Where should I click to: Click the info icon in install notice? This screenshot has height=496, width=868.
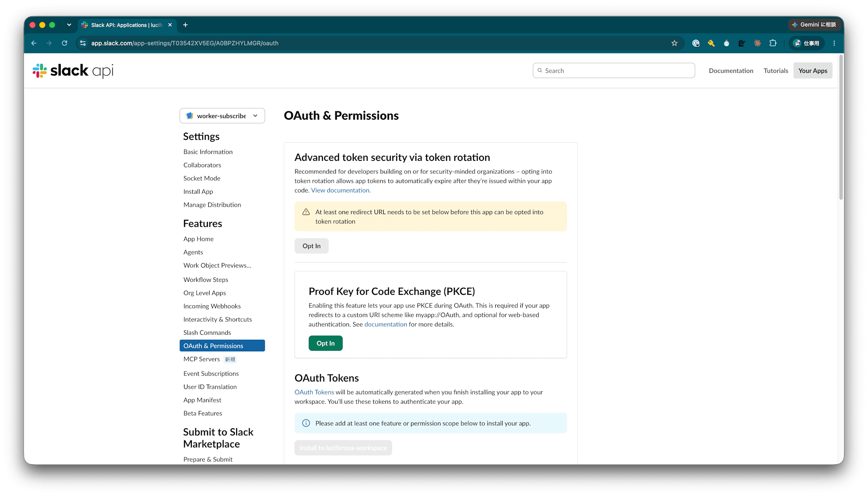pyautogui.click(x=306, y=423)
